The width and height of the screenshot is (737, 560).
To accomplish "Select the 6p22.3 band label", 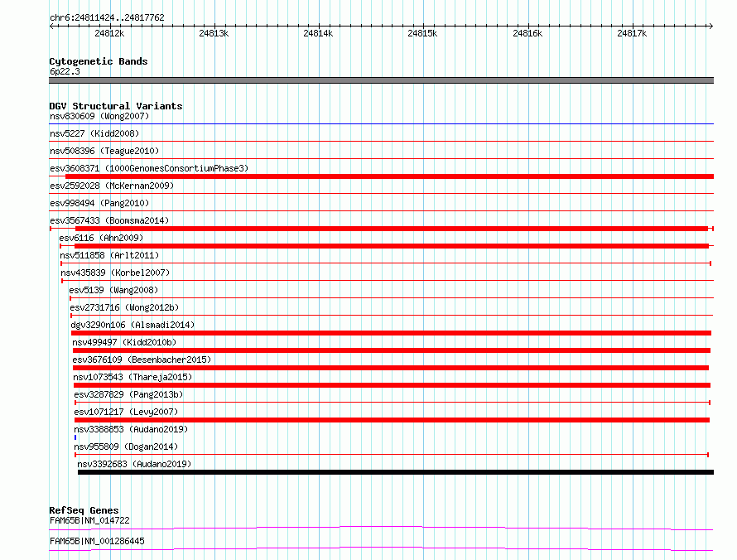I will point(65,71).
